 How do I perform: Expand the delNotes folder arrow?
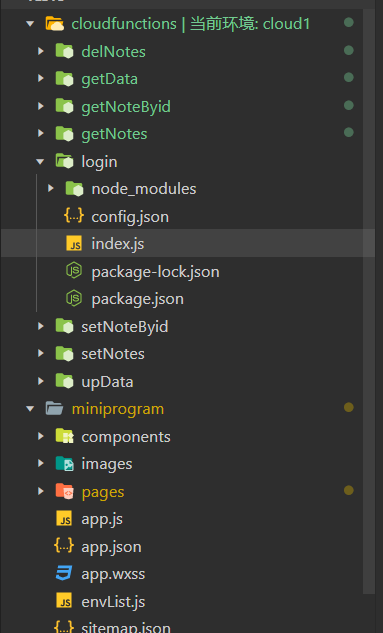40,51
